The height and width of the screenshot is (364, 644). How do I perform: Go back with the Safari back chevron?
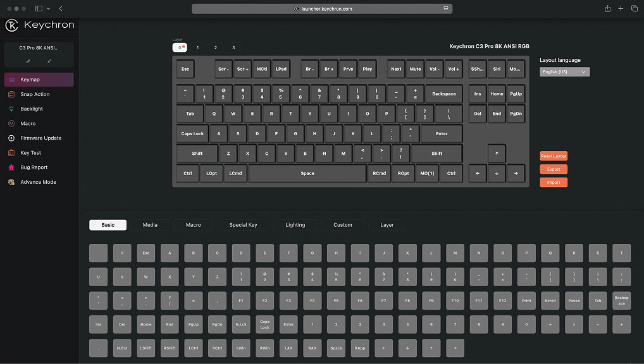coord(61,9)
